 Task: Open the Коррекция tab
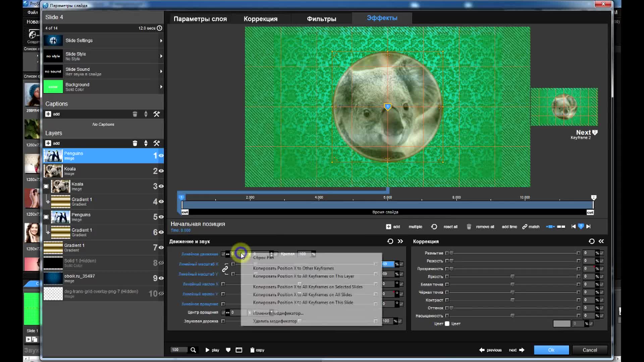click(261, 19)
